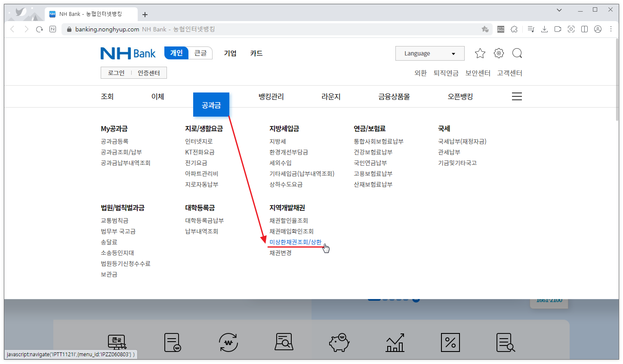Select 채권할인율조회 link
623x364 pixels.
click(x=289, y=221)
